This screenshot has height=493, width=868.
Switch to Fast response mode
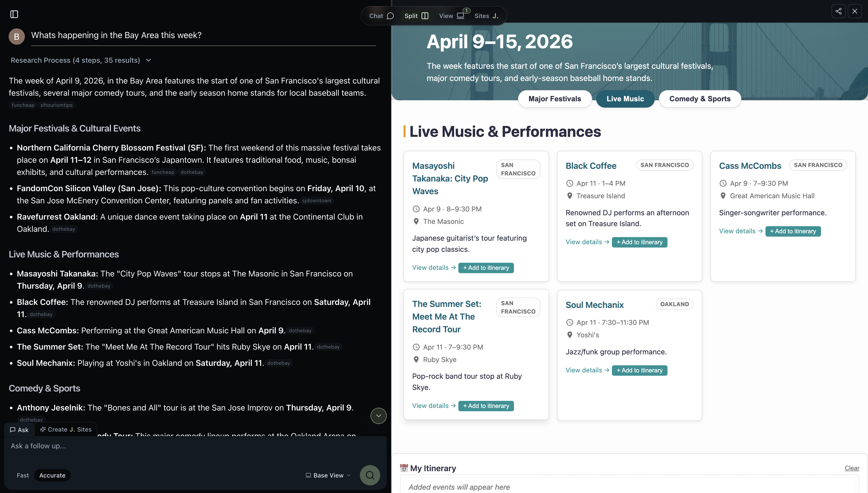pyautogui.click(x=23, y=475)
